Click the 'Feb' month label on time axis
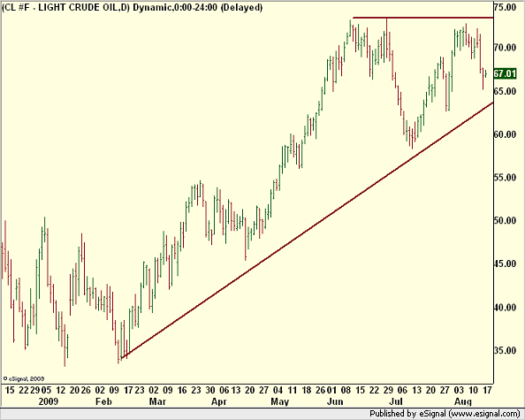This screenshot has width=525, height=420. click(103, 401)
